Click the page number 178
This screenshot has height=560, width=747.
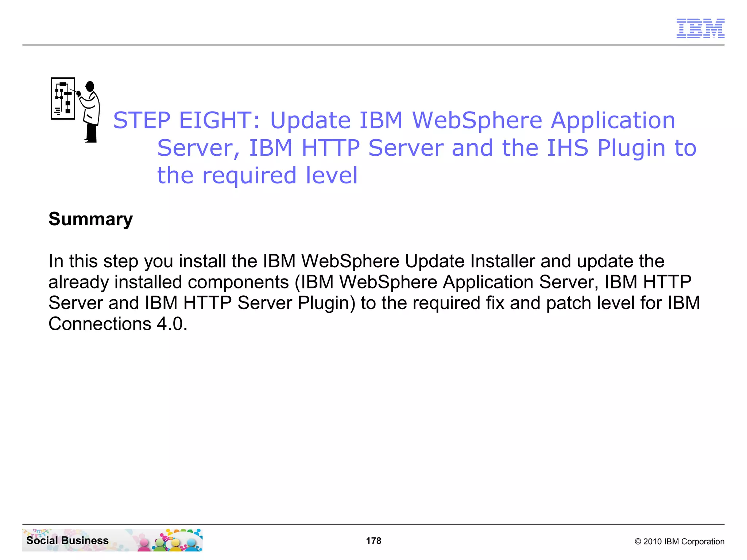point(373,541)
